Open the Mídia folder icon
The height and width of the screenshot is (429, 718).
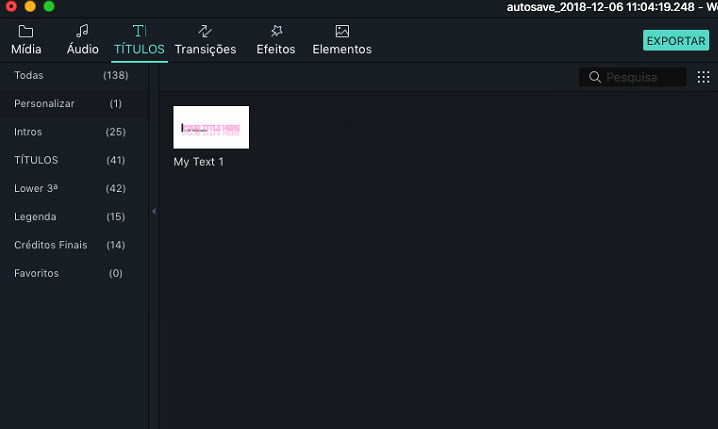coord(26,31)
